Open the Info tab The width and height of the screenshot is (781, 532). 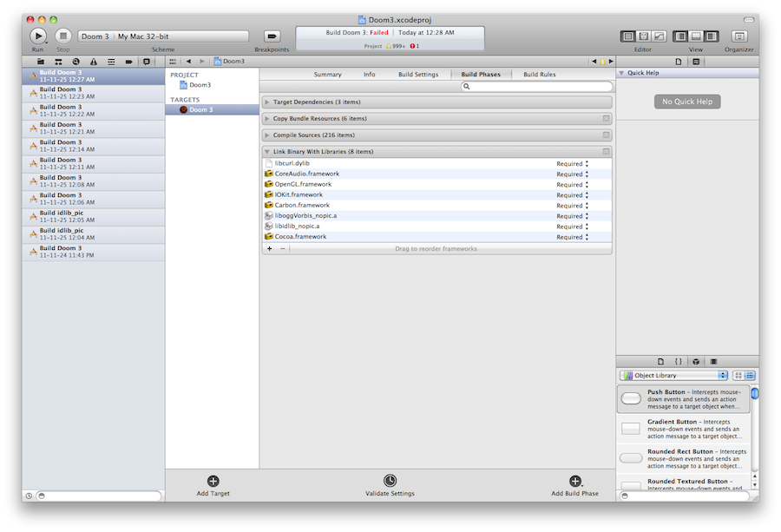coord(369,75)
